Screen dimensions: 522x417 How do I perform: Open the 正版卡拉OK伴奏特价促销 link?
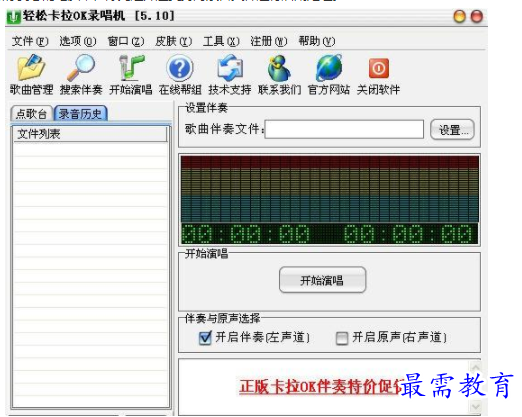[321, 387]
